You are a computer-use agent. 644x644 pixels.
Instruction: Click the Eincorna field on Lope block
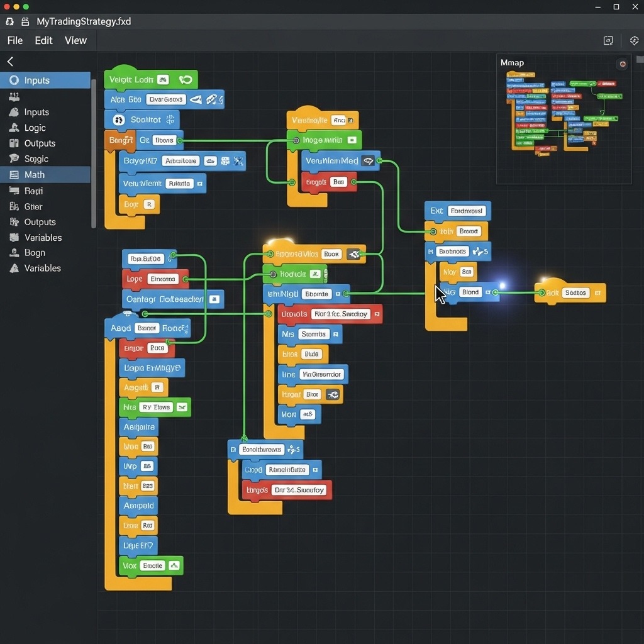[x=163, y=279]
